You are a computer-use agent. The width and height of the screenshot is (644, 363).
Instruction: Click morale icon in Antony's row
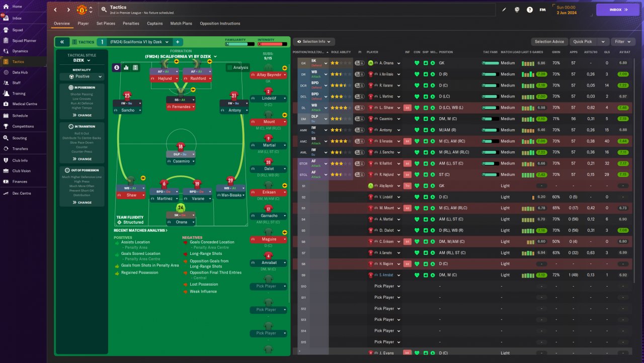433,130
